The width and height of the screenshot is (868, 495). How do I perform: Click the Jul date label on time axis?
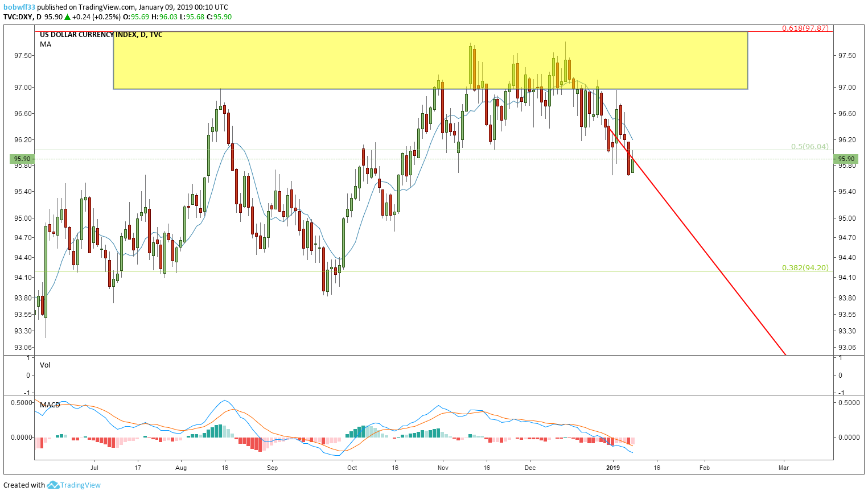[94, 468]
